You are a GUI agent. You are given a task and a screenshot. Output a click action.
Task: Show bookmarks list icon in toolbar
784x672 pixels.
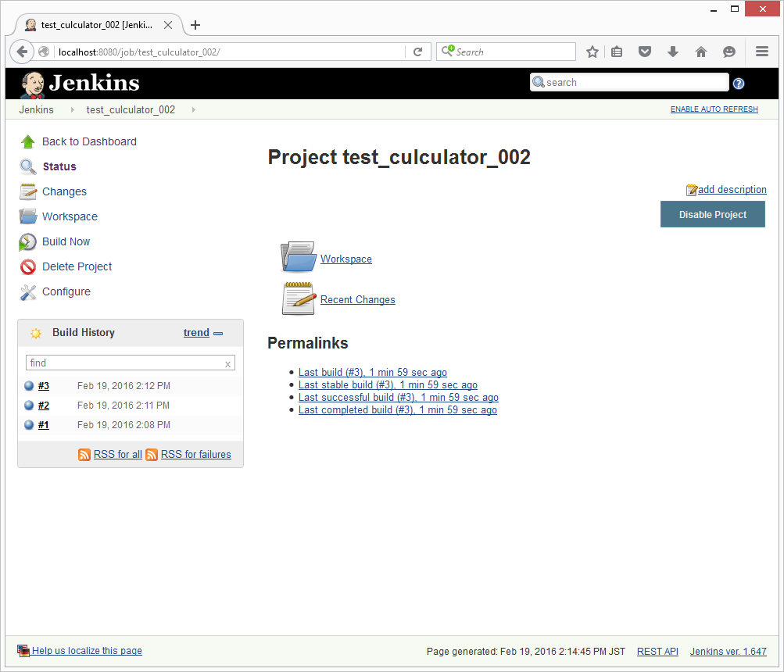617,52
